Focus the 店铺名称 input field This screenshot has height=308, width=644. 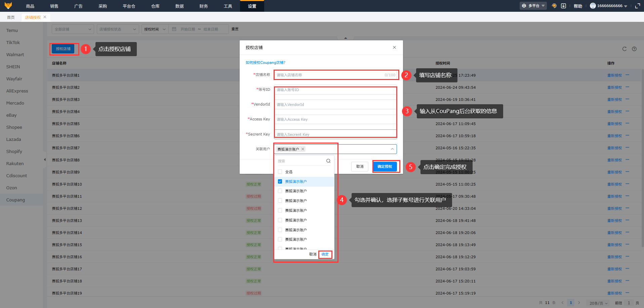tap(336, 75)
